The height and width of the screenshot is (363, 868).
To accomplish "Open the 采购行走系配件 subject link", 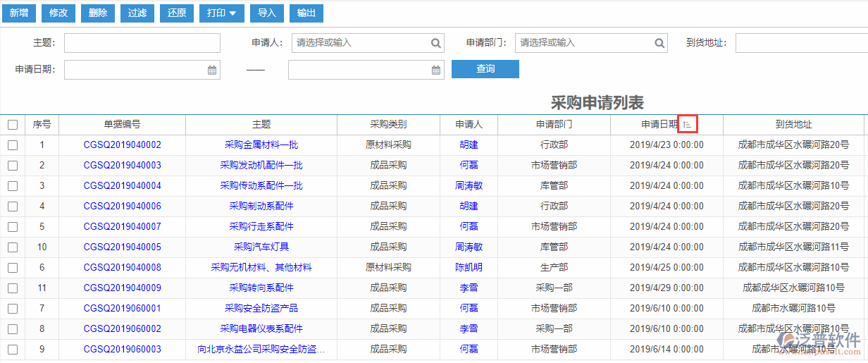I will [x=261, y=227].
